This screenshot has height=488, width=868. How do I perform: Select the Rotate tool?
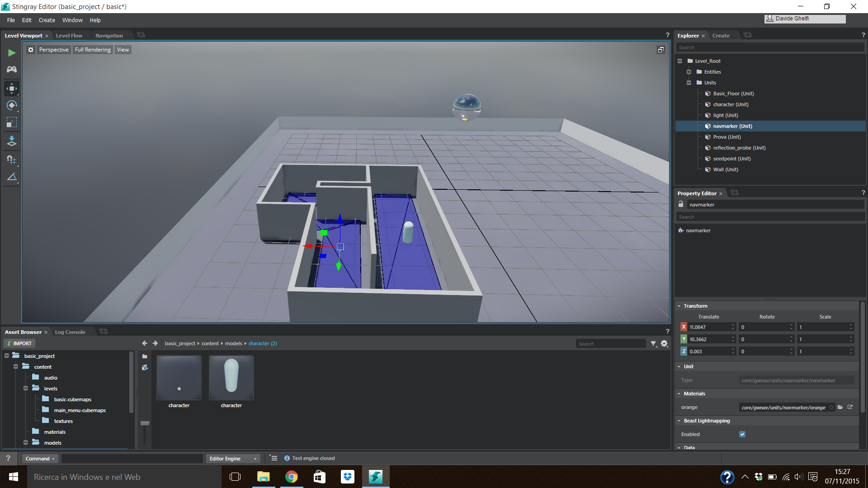(11, 105)
